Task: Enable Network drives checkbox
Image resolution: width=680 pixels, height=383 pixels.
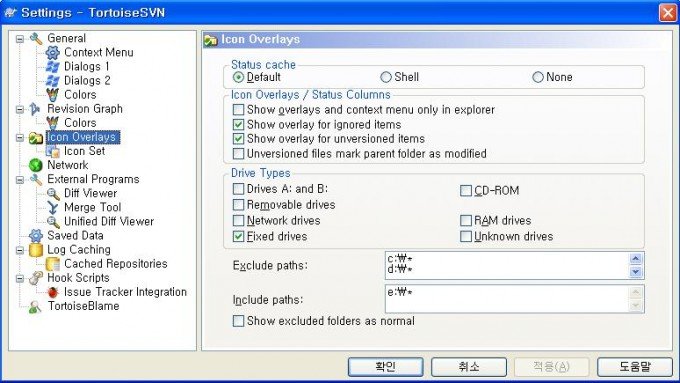Action: click(238, 220)
